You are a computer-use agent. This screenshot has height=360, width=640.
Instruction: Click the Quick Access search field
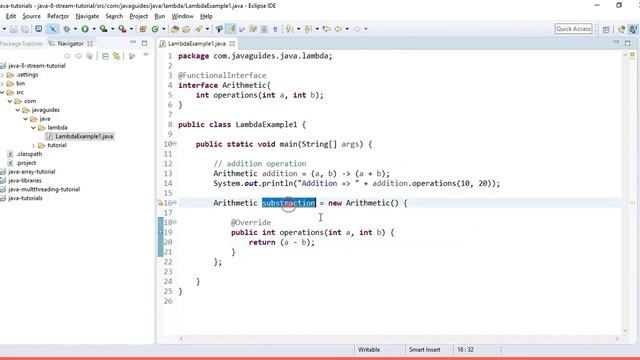point(573,29)
